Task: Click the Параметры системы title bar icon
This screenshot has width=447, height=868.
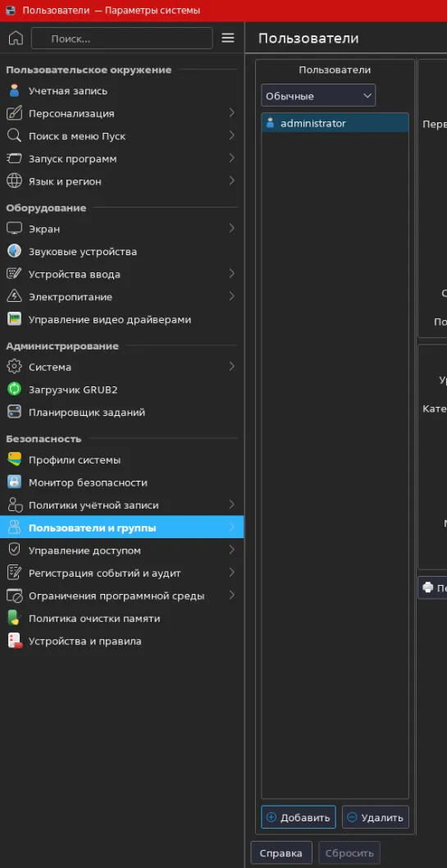Action: [11, 11]
